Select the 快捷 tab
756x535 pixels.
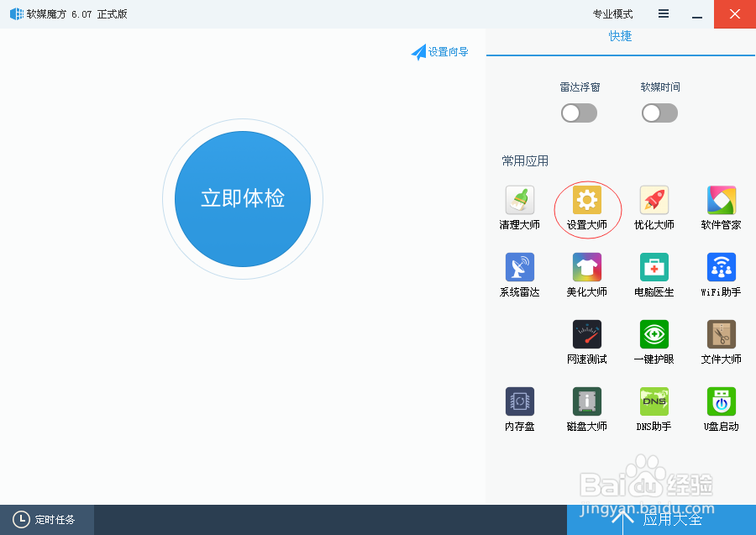[x=620, y=36]
